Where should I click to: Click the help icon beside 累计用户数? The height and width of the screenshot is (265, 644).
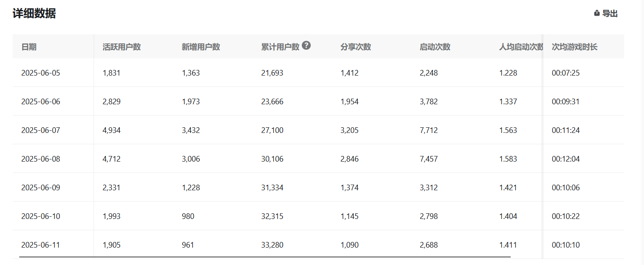click(306, 45)
